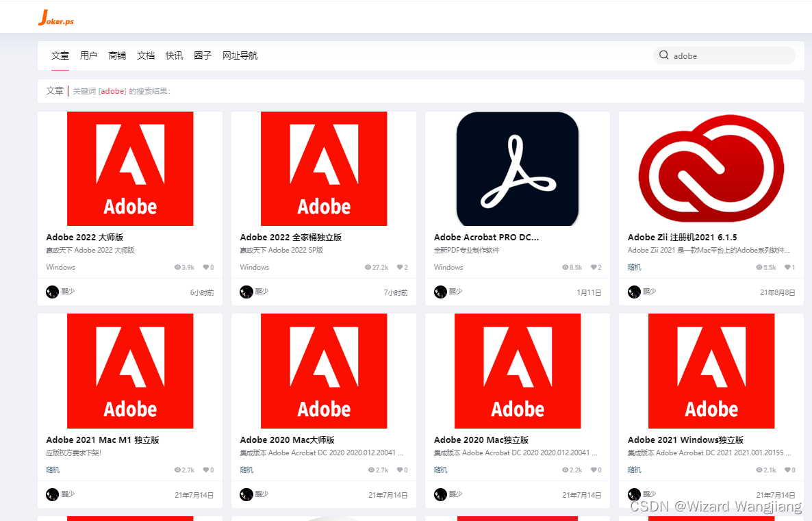
Task: Open the 商铺 section
Action: (117, 55)
